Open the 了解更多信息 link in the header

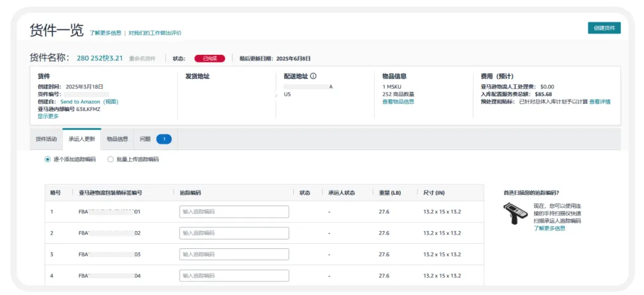(105, 33)
